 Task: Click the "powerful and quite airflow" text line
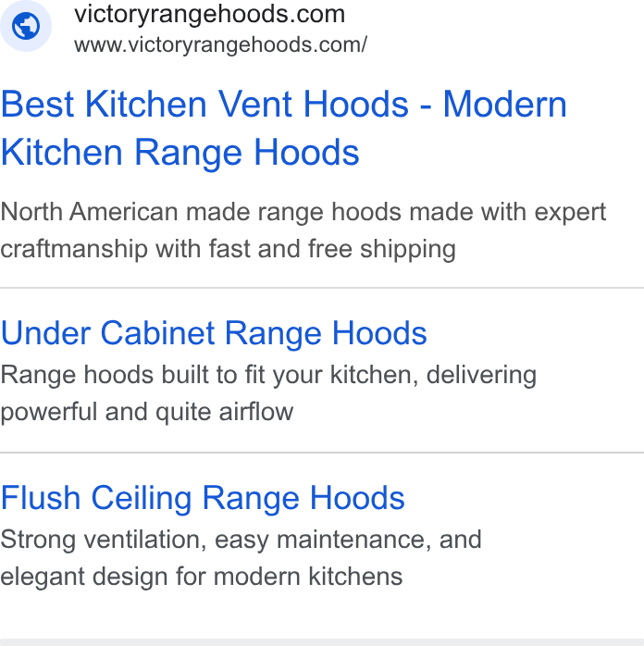(147, 412)
